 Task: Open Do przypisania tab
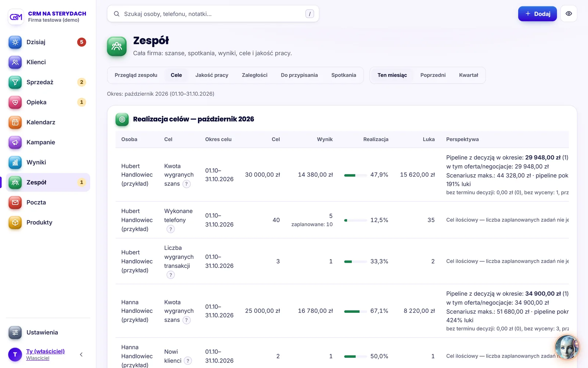tap(299, 75)
